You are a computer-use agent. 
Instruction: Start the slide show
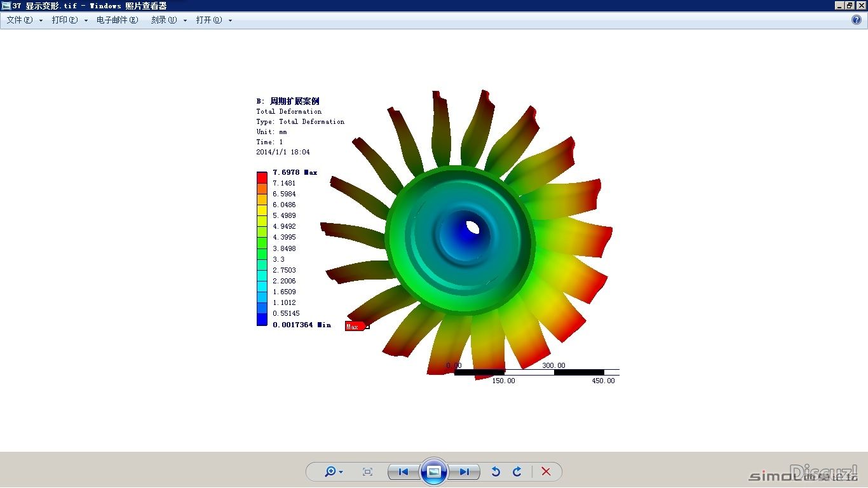(434, 471)
